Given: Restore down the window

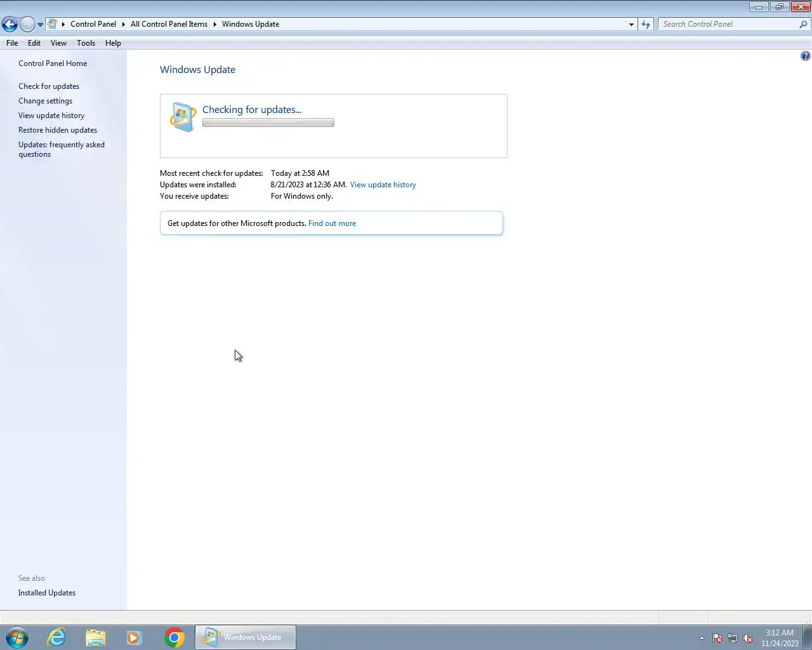Looking at the screenshot, I should 779,7.
